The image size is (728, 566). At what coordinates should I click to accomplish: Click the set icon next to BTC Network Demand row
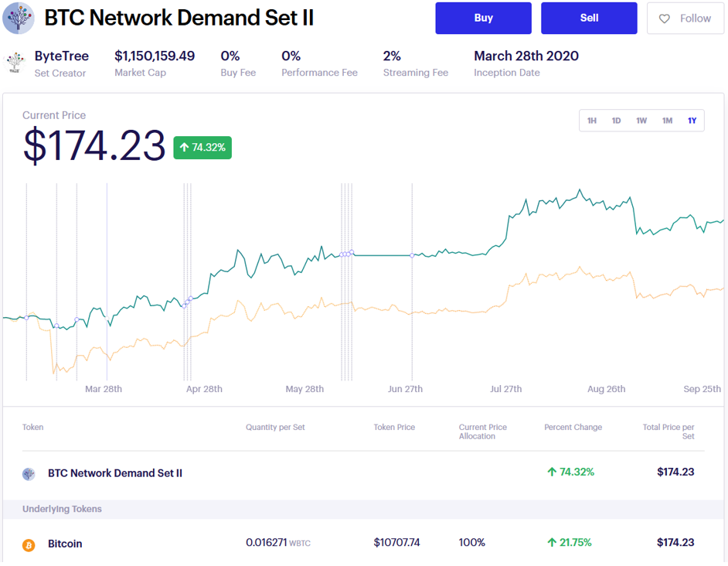(x=29, y=472)
